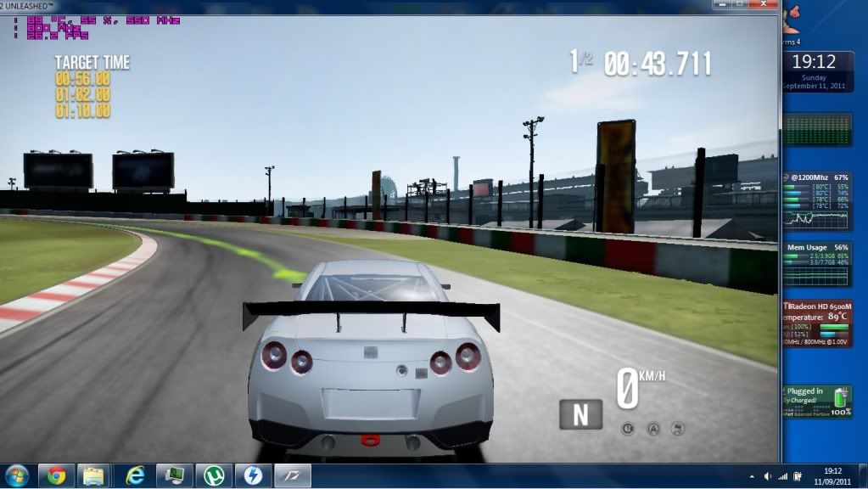This screenshot has width=868, height=489.
Task: Click the Mem Usage 56% gadget header
Action: coord(818,248)
